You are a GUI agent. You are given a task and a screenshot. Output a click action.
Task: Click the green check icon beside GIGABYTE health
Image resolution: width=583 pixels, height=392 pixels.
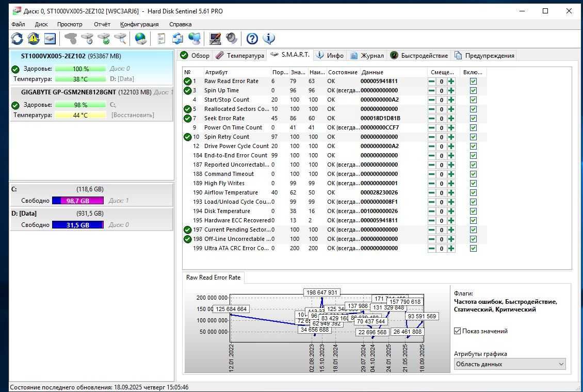point(15,106)
